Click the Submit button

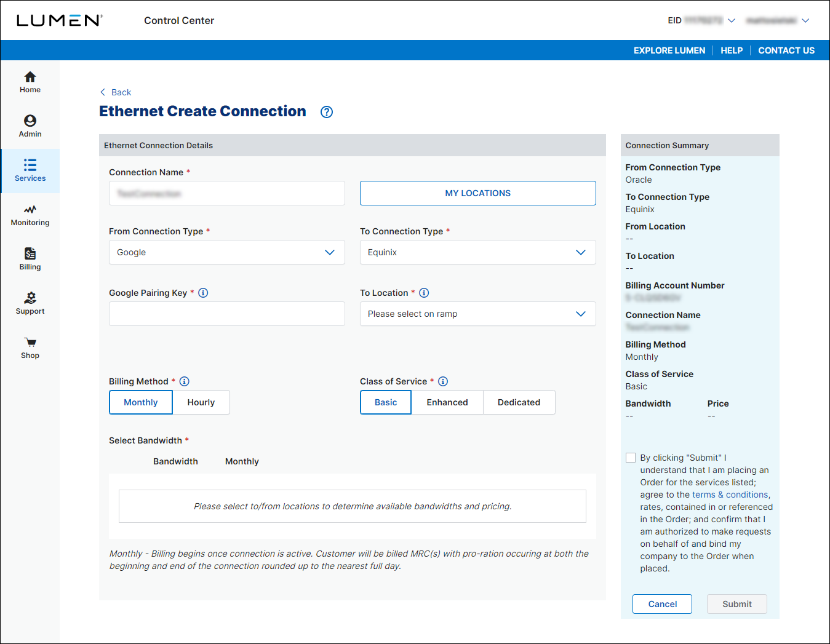point(737,604)
